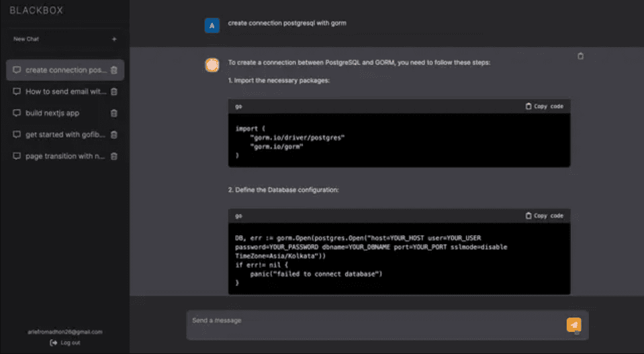Screen dimensions: 644x354
Task: Start a New Chat
Action: (27, 40)
